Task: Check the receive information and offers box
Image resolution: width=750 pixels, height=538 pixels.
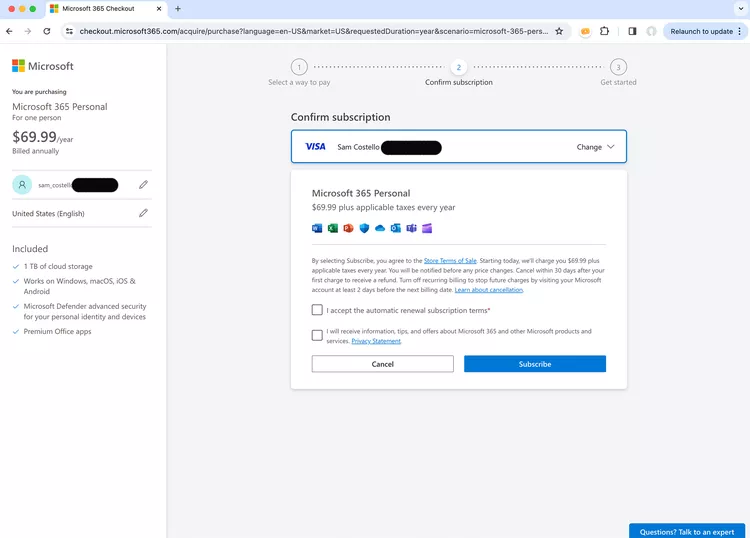Action: (317, 335)
